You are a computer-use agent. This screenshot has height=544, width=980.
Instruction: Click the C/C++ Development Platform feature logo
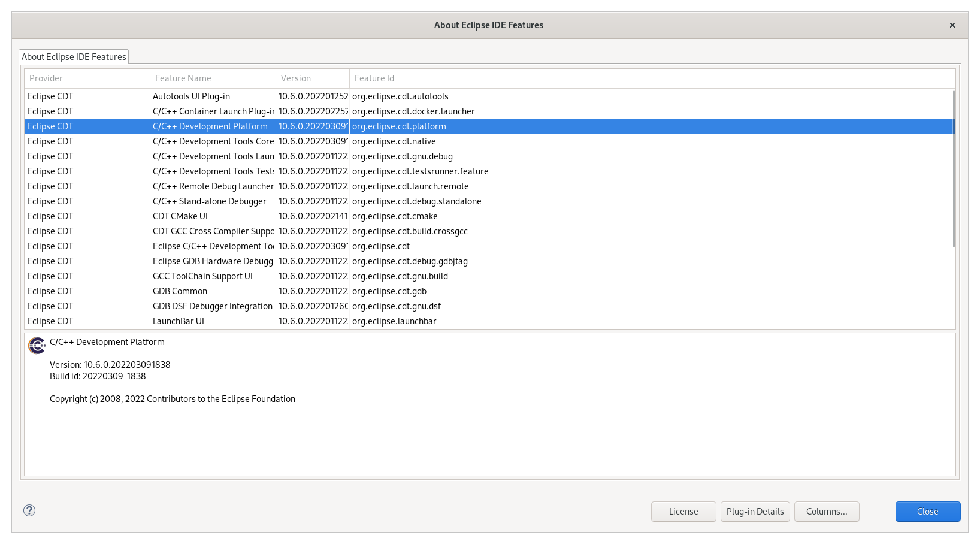click(37, 346)
